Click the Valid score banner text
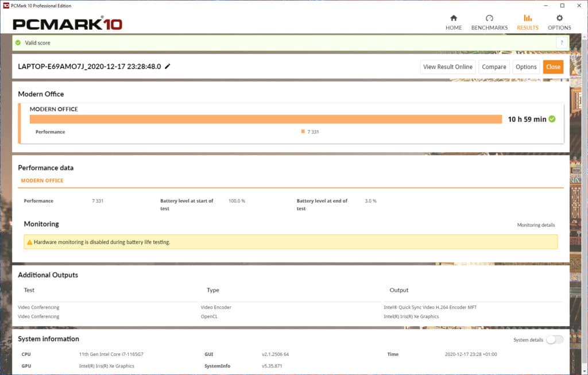588x375 pixels. point(37,42)
